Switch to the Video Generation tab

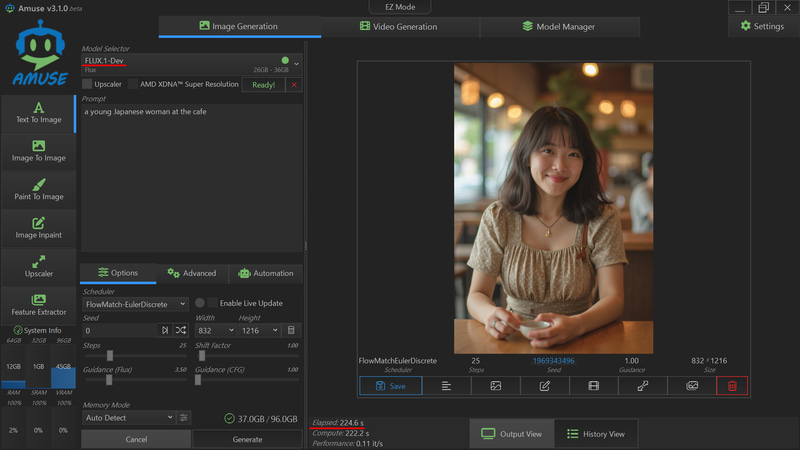[400, 26]
